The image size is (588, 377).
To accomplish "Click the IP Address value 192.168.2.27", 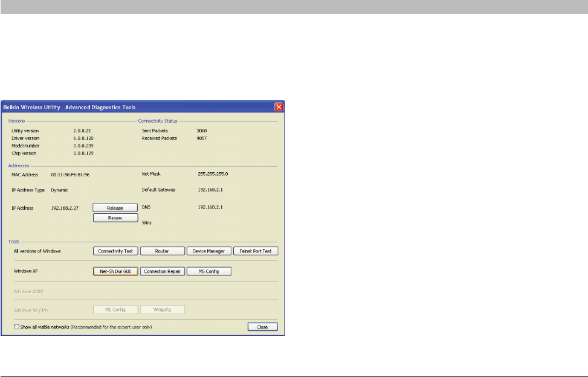I will [x=64, y=208].
